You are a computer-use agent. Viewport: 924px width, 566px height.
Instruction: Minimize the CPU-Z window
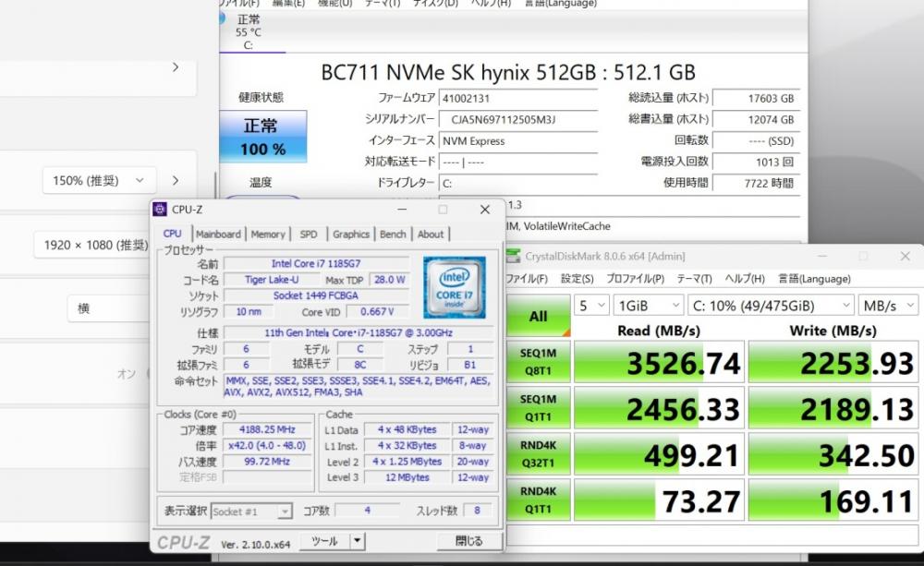(402, 210)
